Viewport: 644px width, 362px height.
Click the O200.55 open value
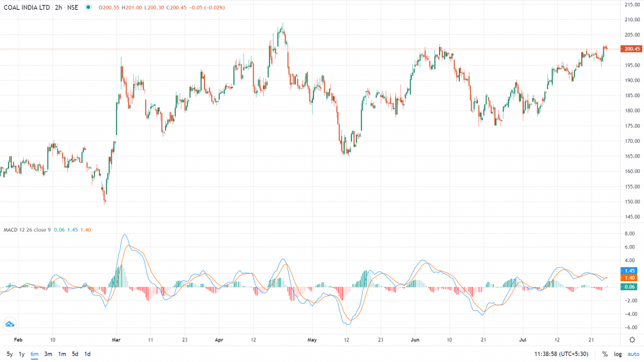[x=109, y=7]
